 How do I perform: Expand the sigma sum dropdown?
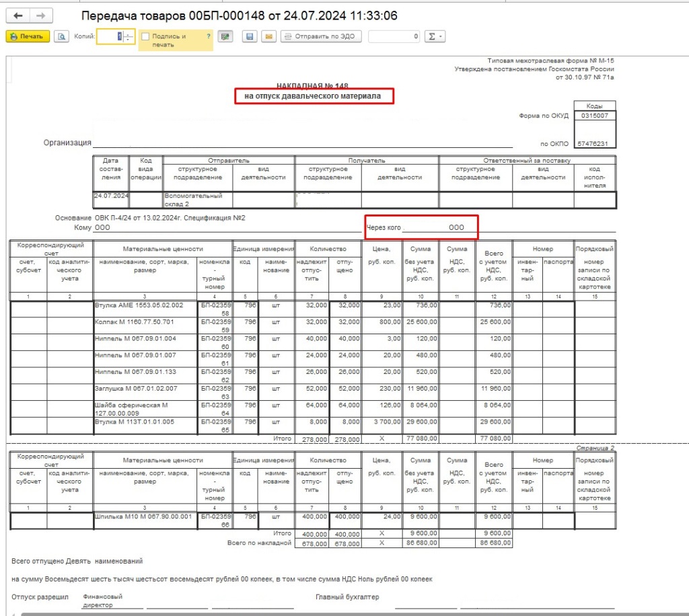(x=436, y=36)
